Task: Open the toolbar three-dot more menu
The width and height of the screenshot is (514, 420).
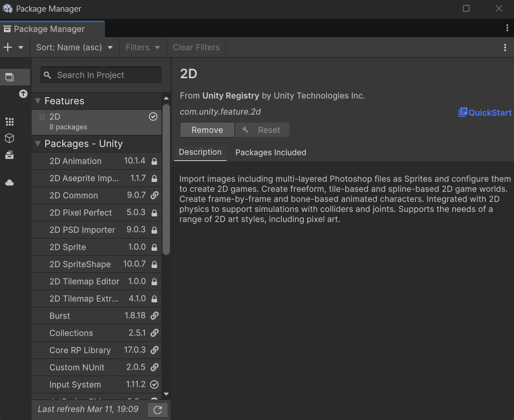Action: pos(505,48)
